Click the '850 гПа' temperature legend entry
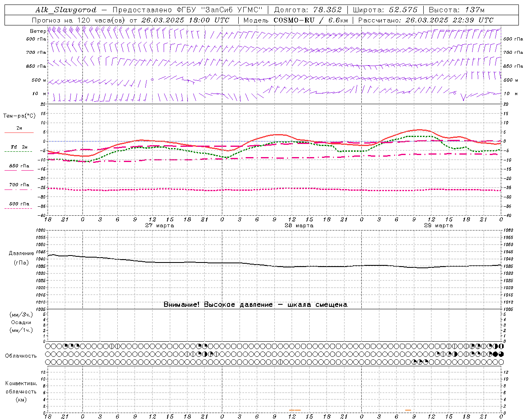 coord(19,166)
